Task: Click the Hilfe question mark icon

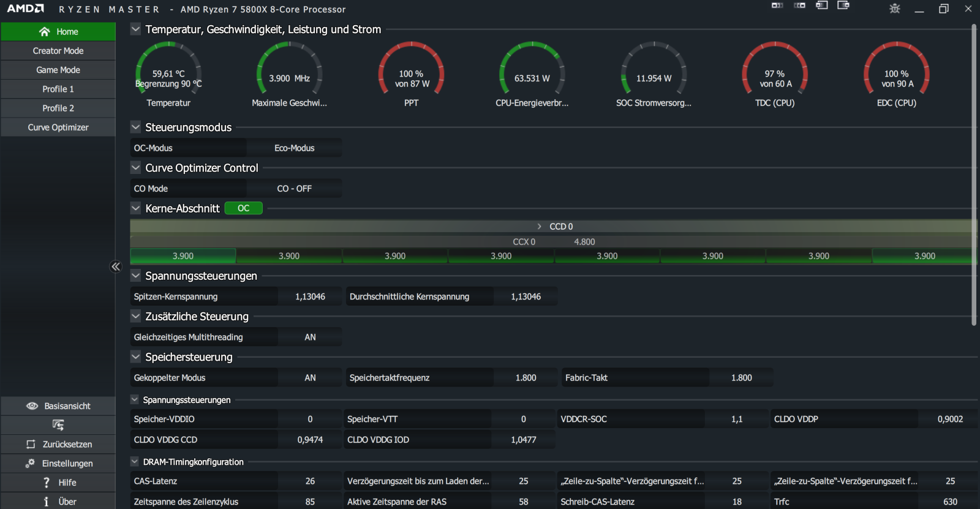Action: coord(47,483)
